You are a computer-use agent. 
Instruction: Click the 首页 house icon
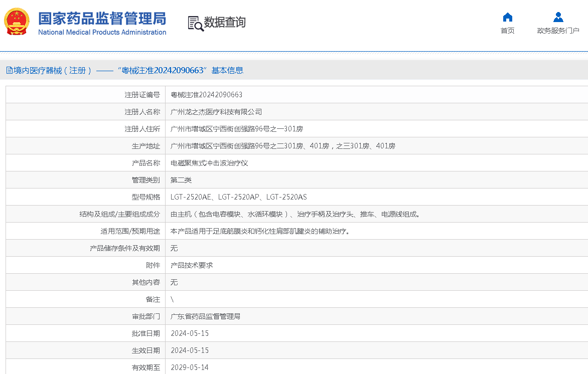(507, 17)
